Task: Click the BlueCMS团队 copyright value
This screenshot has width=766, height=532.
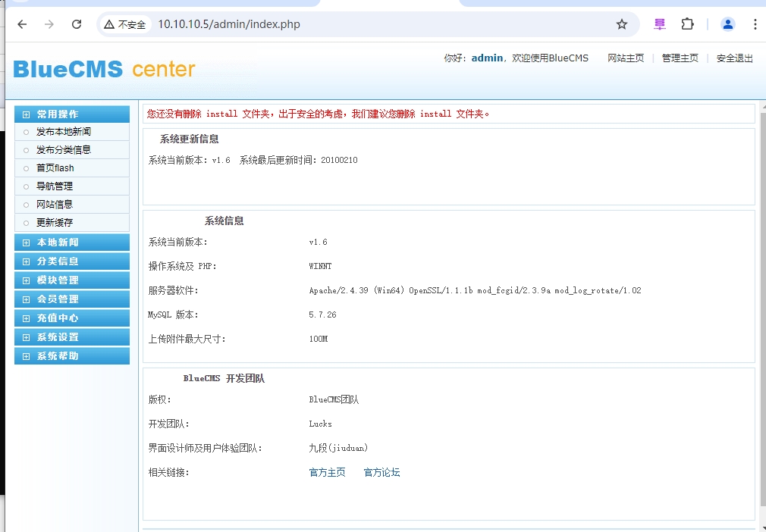Action: pos(334,399)
